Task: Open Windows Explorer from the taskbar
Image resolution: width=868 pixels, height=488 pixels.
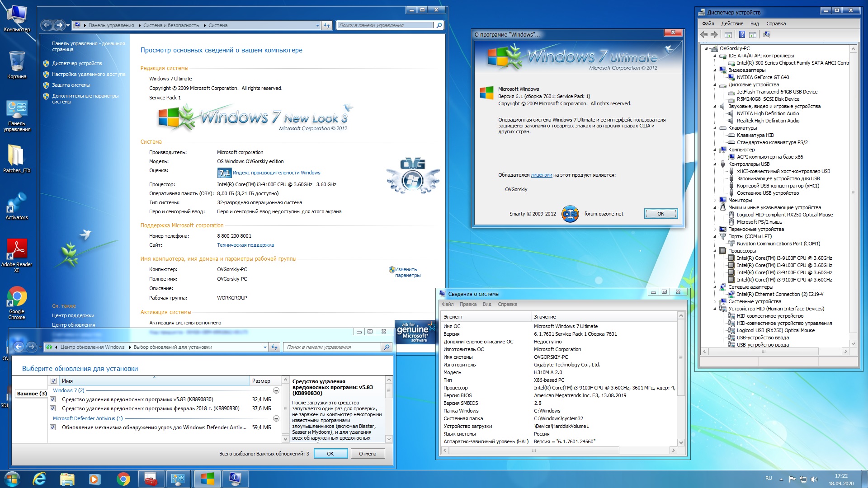Action: [x=67, y=479]
